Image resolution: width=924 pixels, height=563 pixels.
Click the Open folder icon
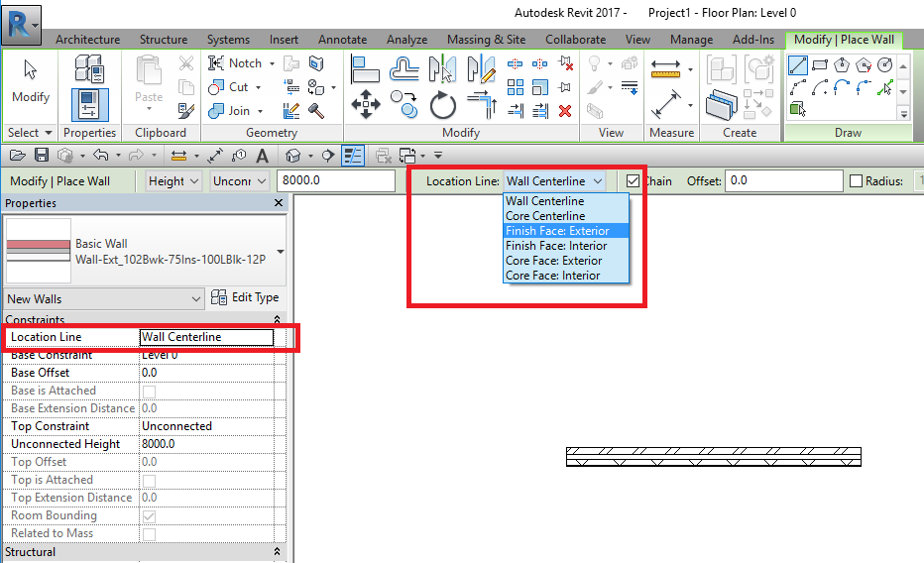coord(18,156)
